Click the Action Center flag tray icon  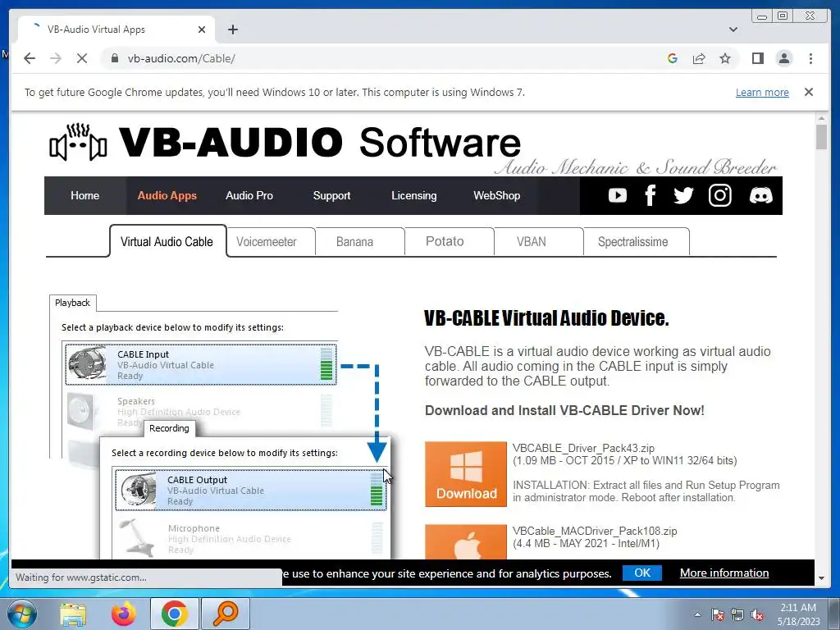coord(718,615)
